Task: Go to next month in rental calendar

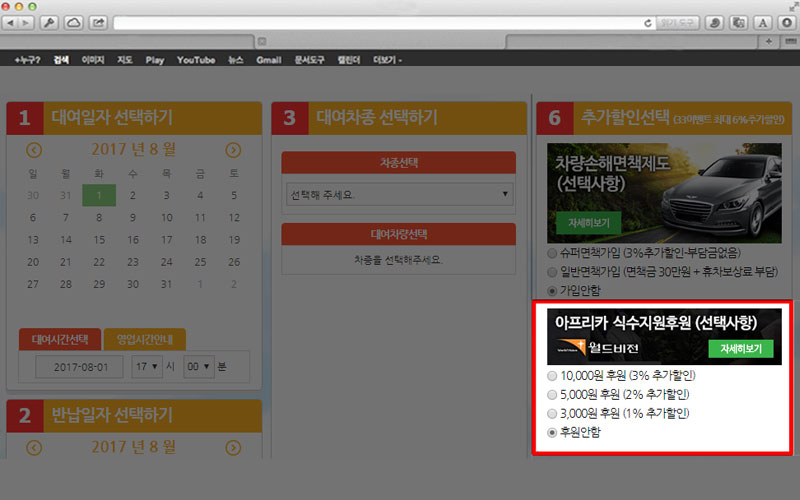Action: click(233, 150)
